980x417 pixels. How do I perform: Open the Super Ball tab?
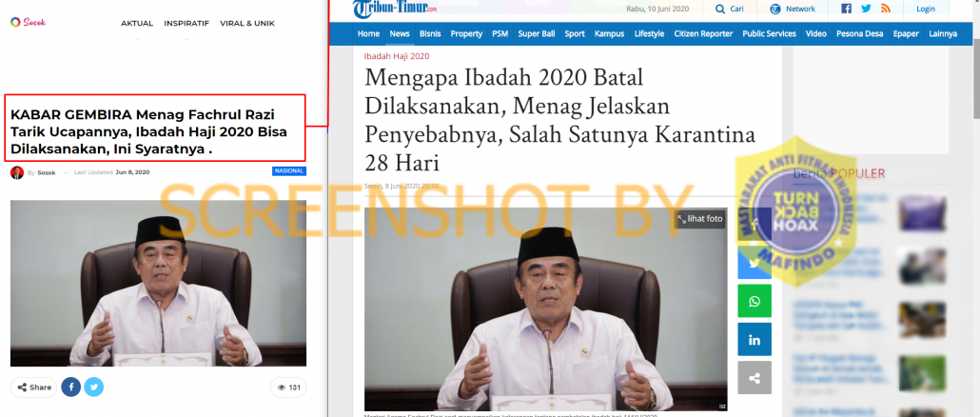(x=537, y=33)
